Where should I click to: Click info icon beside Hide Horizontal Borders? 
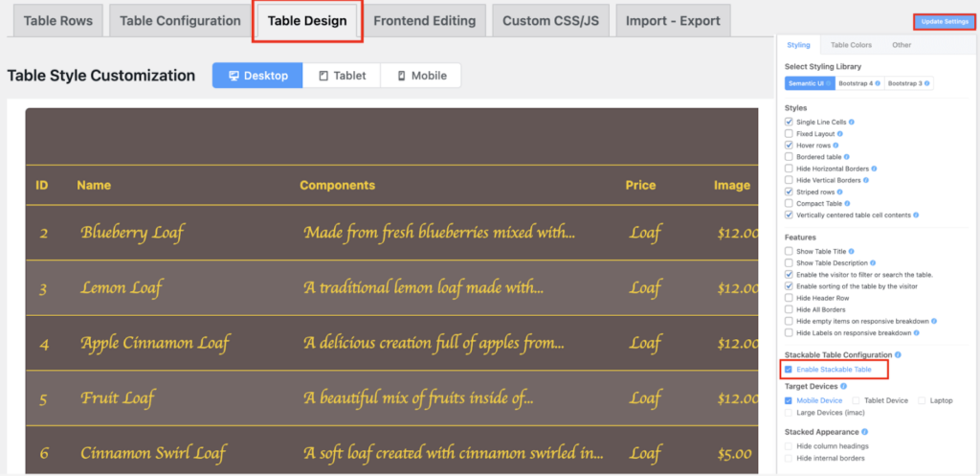[875, 169]
